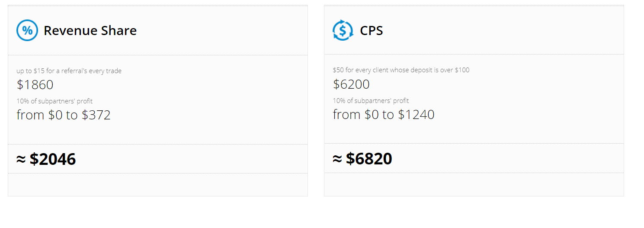Click "$50 for every client" description
Viewport: 644px width, 228px height.
click(x=401, y=70)
